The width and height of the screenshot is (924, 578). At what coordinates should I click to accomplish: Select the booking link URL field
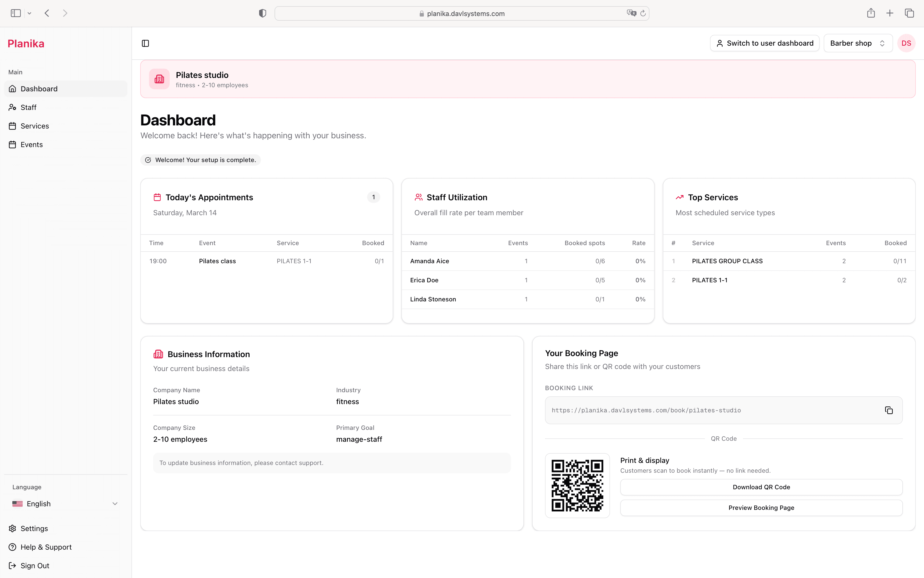pyautogui.click(x=723, y=410)
